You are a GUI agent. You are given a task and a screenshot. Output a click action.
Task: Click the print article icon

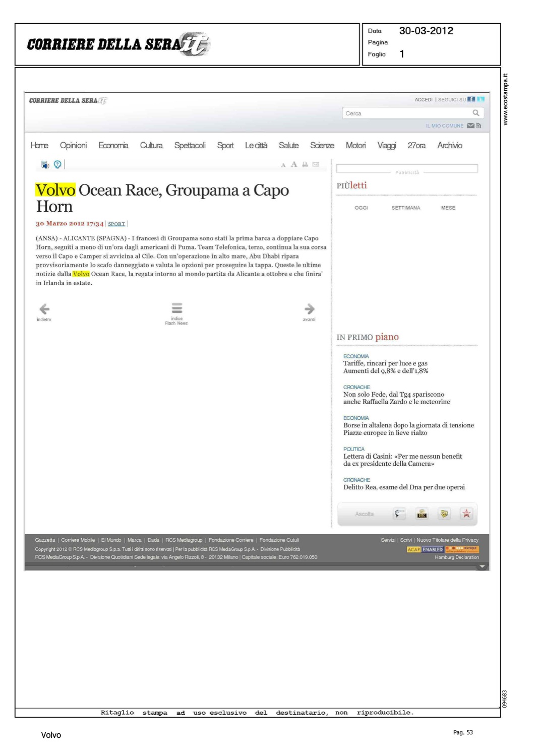coord(305,164)
